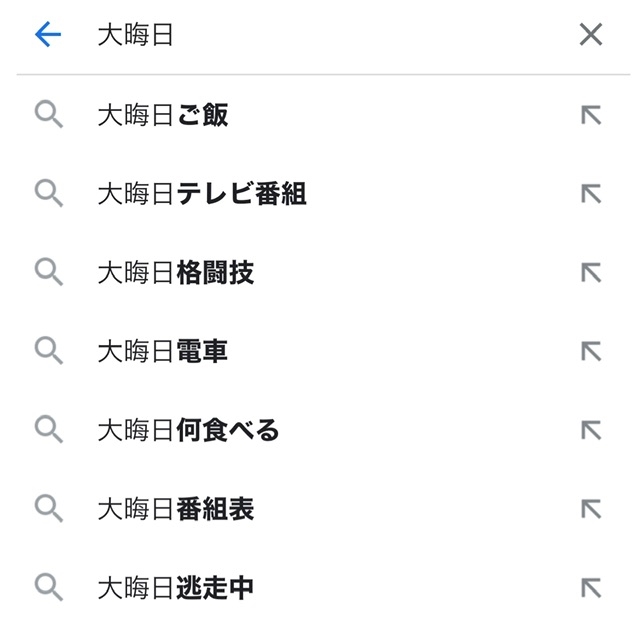Insert 大晦日ご飯 using its arrow icon
Screen dimensions: 640x639
[x=591, y=115]
